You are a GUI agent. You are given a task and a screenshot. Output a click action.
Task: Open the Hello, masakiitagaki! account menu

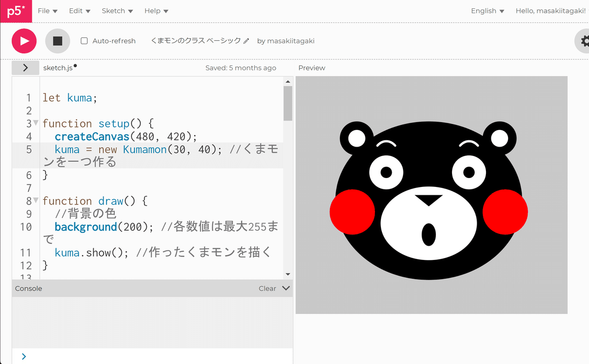coord(550,11)
